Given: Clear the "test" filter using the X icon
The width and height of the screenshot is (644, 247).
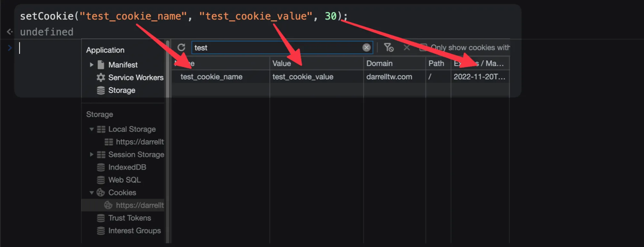Looking at the screenshot, I should tap(366, 47).
